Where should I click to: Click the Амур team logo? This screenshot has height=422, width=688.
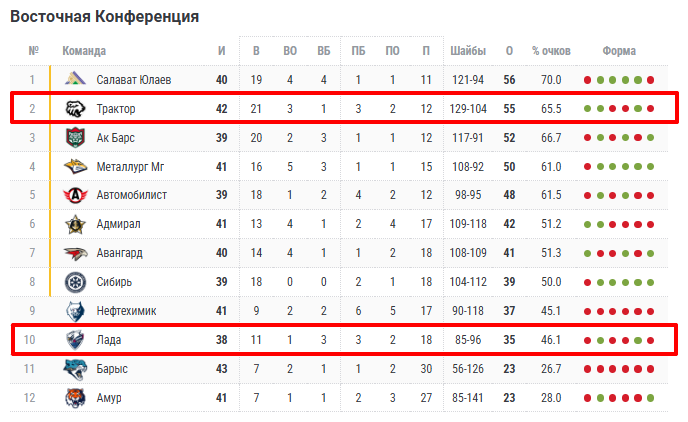(x=77, y=398)
